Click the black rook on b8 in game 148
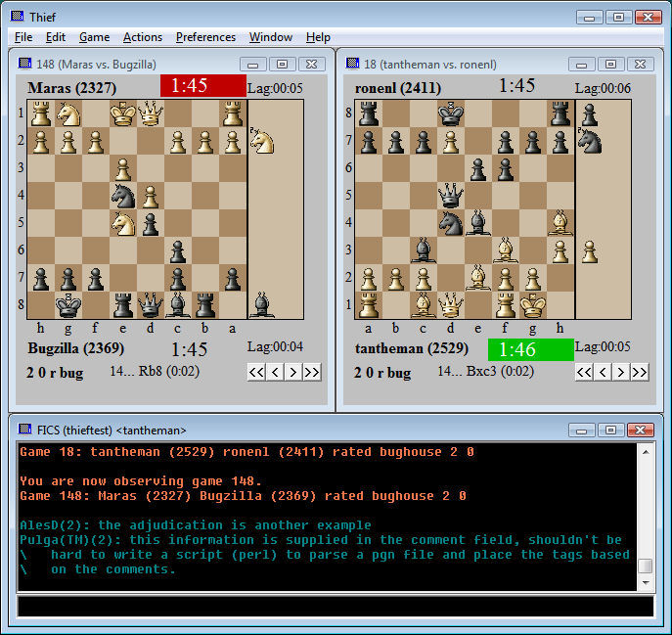Image resolution: width=672 pixels, height=635 pixels. point(205,305)
